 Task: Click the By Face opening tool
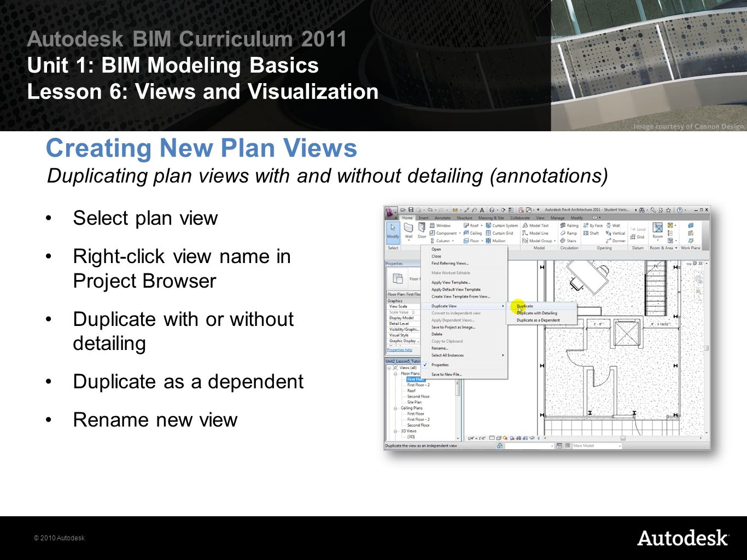(x=593, y=225)
